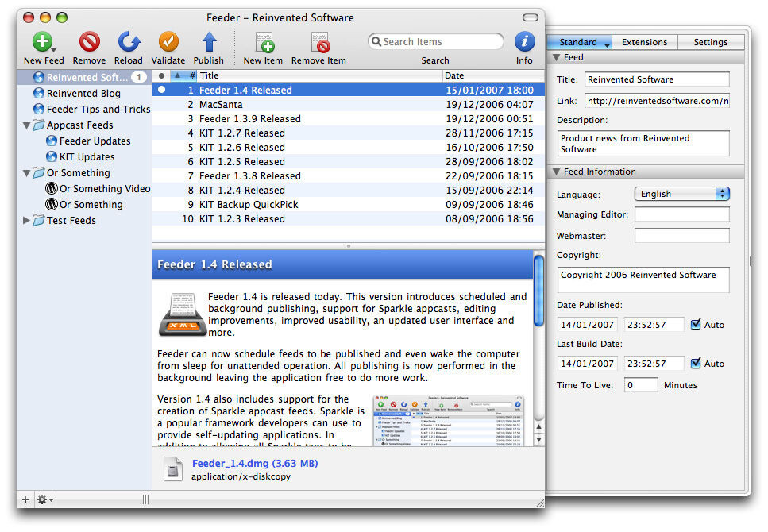Click the magnifier in Search Items
Screen dimensions: 768x532
tap(376, 41)
